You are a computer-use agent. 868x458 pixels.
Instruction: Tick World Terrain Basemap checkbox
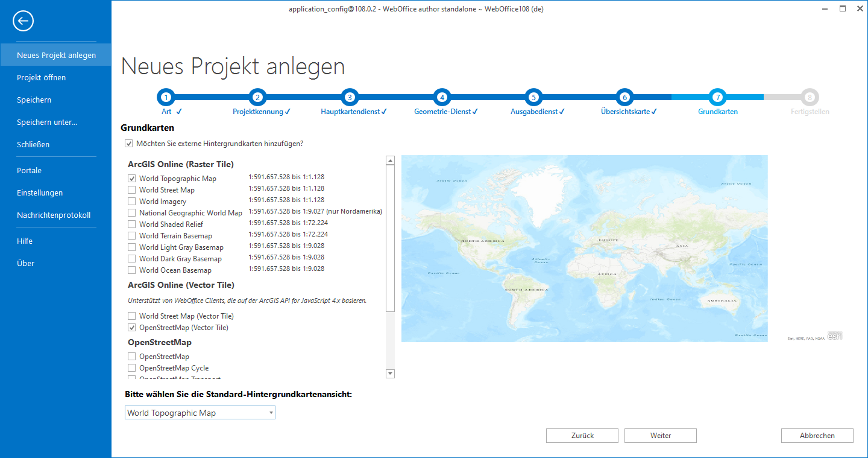click(132, 236)
